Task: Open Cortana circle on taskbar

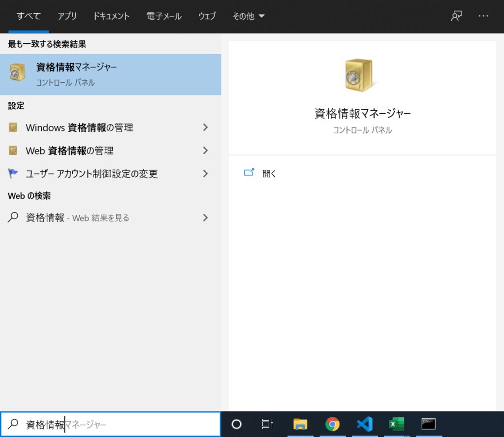Action: tap(237, 424)
